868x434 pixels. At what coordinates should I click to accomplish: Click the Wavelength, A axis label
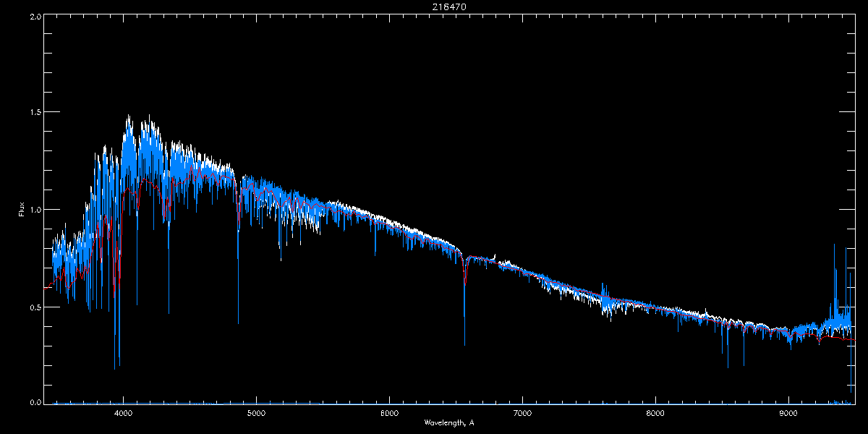448,422
